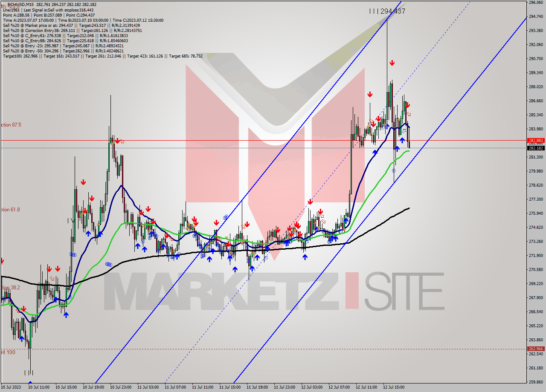Screen dimensions: 546x392
Task: Click the '11 Jul 03:00' time axis label
Action: pos(148,387)
